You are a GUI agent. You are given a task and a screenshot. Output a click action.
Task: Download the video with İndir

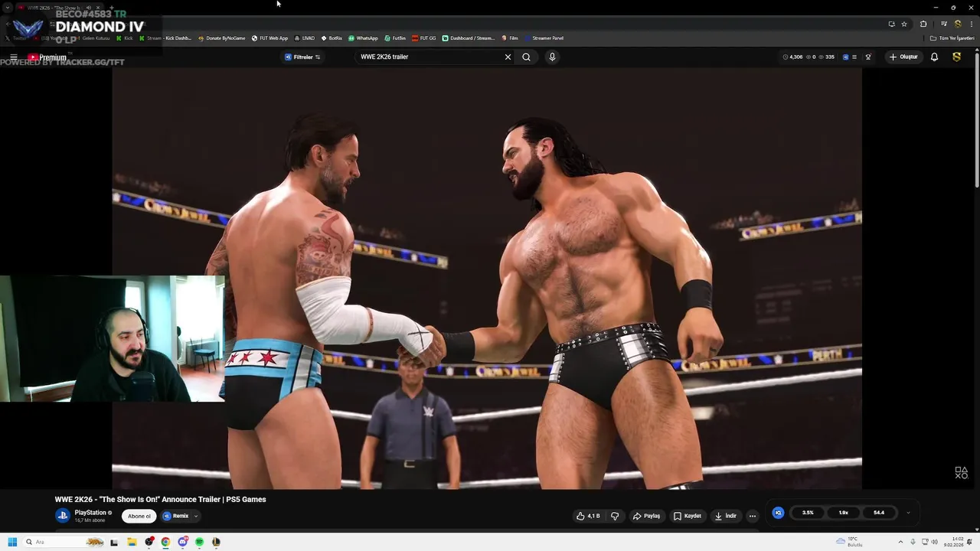pos(725,516)
